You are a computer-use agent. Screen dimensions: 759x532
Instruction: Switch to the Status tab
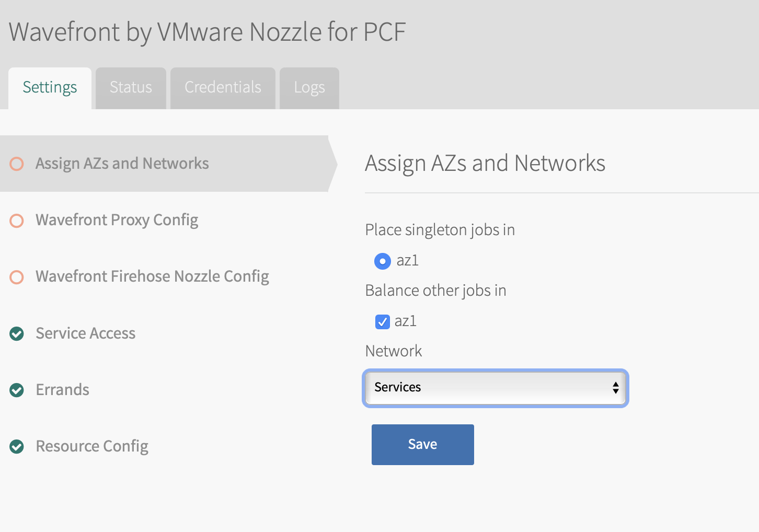[x=131, y=88]
